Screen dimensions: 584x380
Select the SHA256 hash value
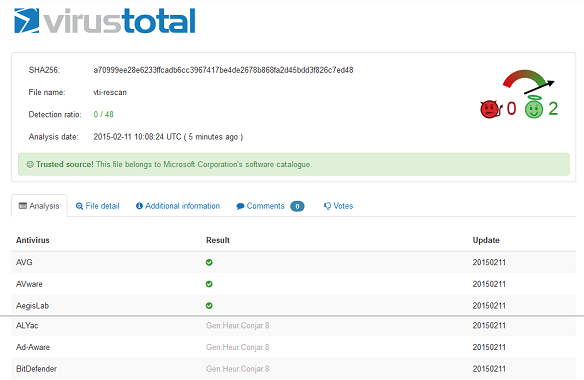[223, 70]
